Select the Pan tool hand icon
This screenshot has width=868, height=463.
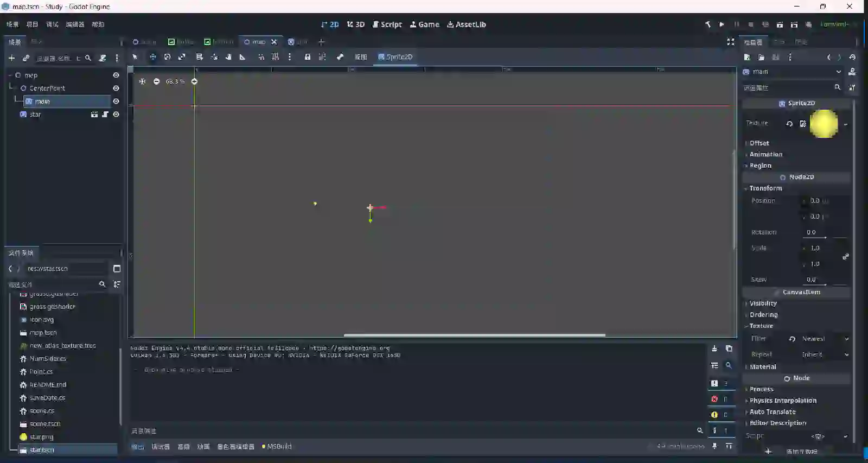228,57
